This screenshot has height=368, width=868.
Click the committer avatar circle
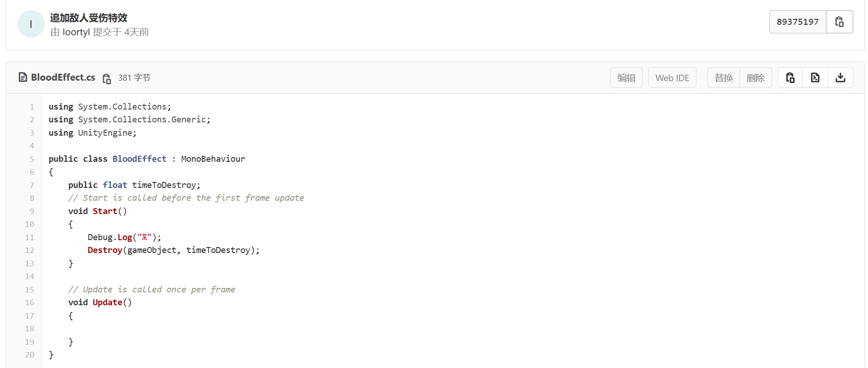(x=31, y=24)
